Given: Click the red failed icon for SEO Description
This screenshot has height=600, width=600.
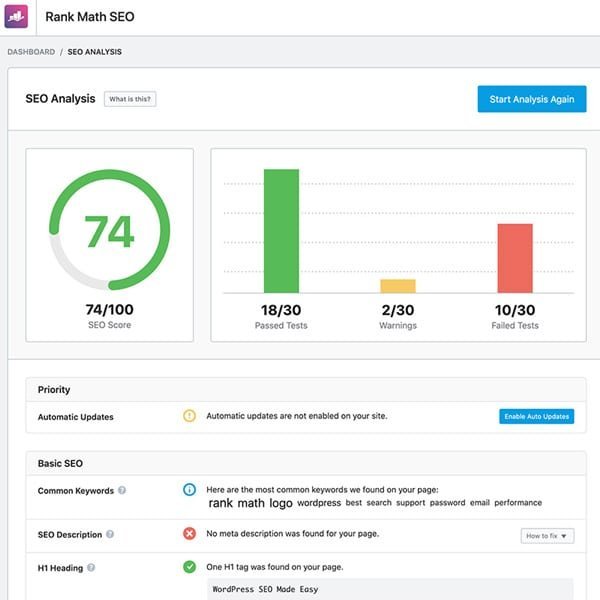Looking at the screenshot, I should (x=190, y=534).
